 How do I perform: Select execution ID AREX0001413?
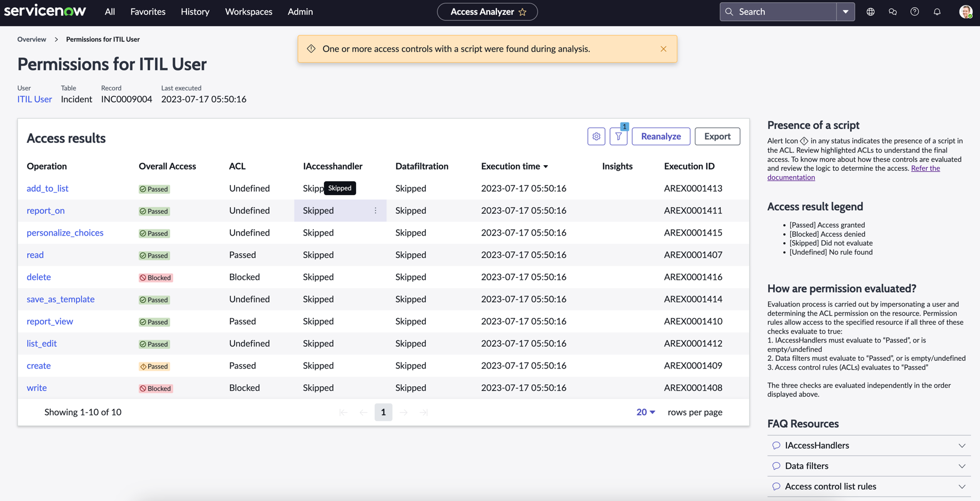(693, 188)
